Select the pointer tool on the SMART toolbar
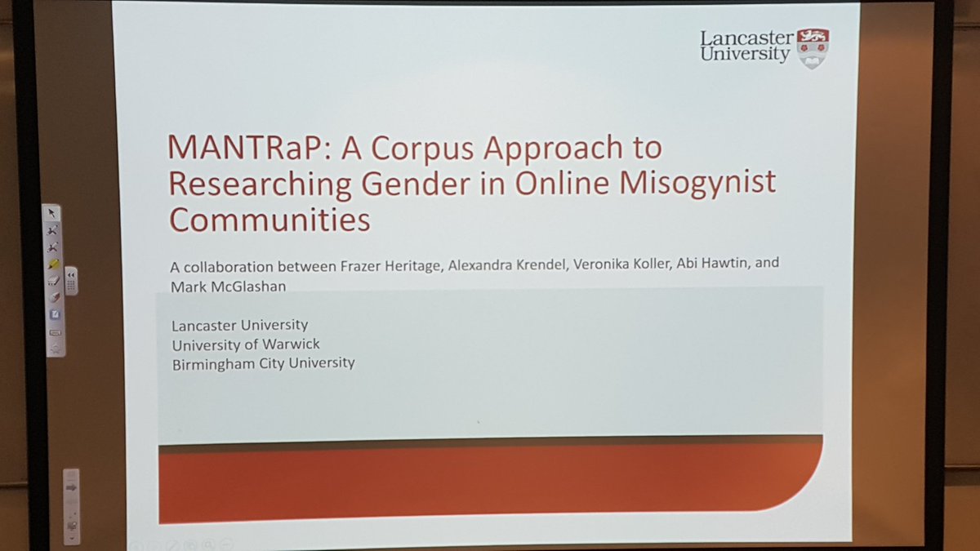This screenshot has height=551, width=980. [x=51, y=212]
